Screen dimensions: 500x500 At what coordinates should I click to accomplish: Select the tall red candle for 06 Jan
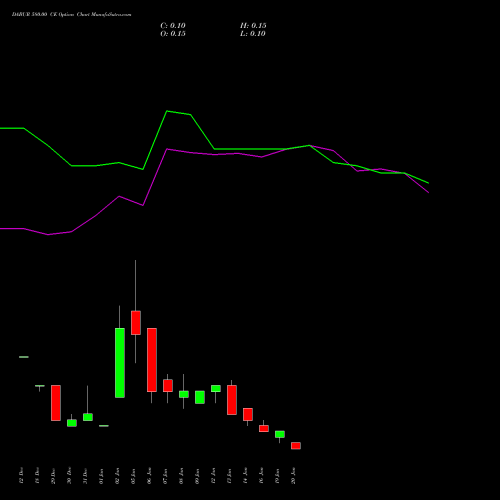(152, 360)
